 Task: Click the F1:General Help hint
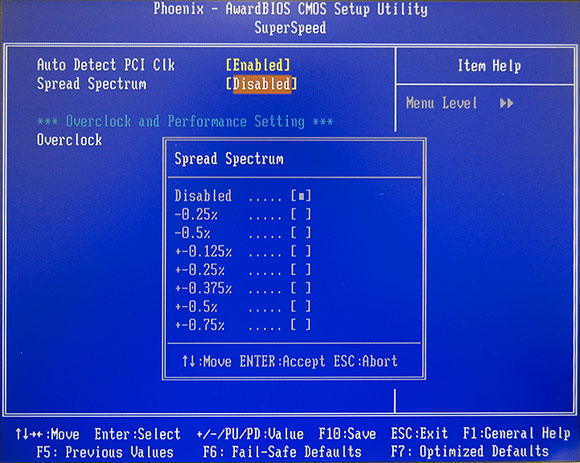click(516, 433)
